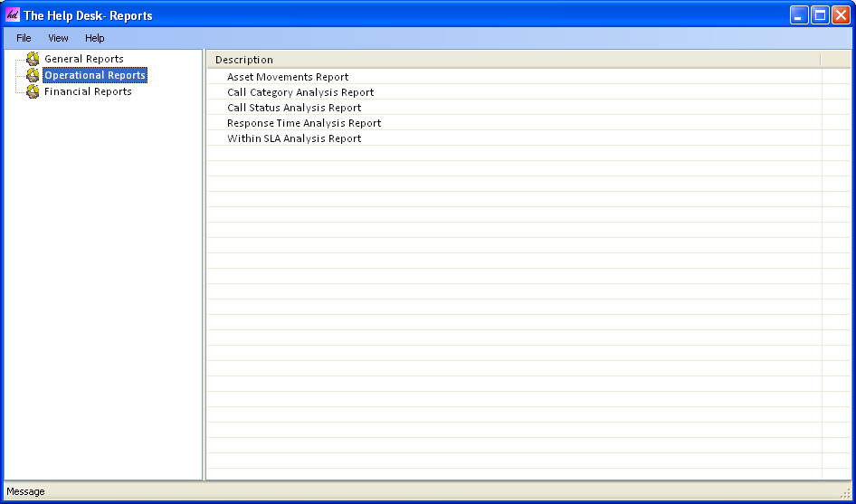Click the Financial Reports tree icon

tap(33, 91)
